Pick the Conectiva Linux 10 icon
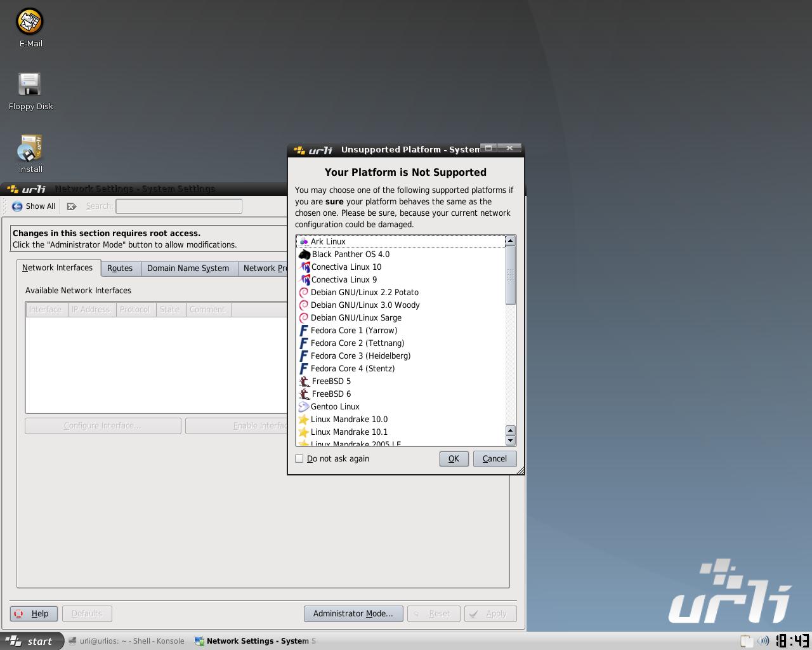 click(304, 267)
